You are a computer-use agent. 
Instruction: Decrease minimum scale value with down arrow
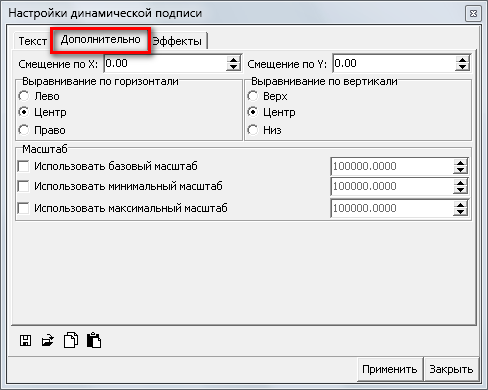click(x=461, y=190)
